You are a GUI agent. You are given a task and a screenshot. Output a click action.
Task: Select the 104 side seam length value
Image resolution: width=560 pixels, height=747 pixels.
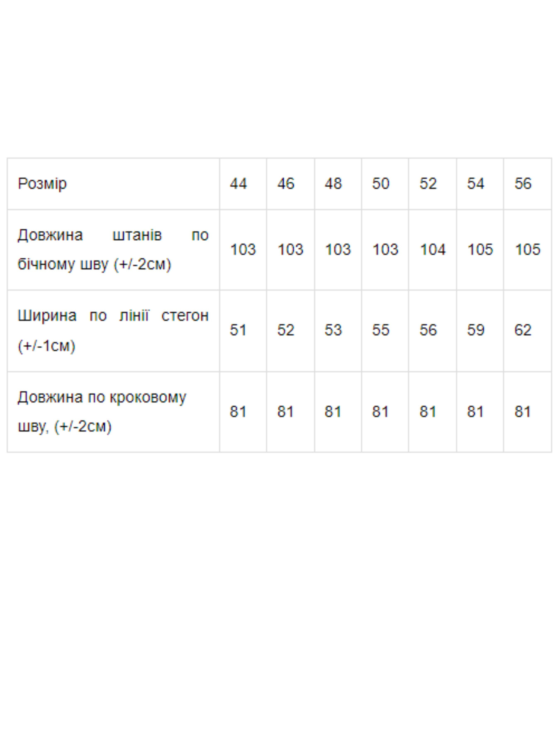[x=433, y=249]
